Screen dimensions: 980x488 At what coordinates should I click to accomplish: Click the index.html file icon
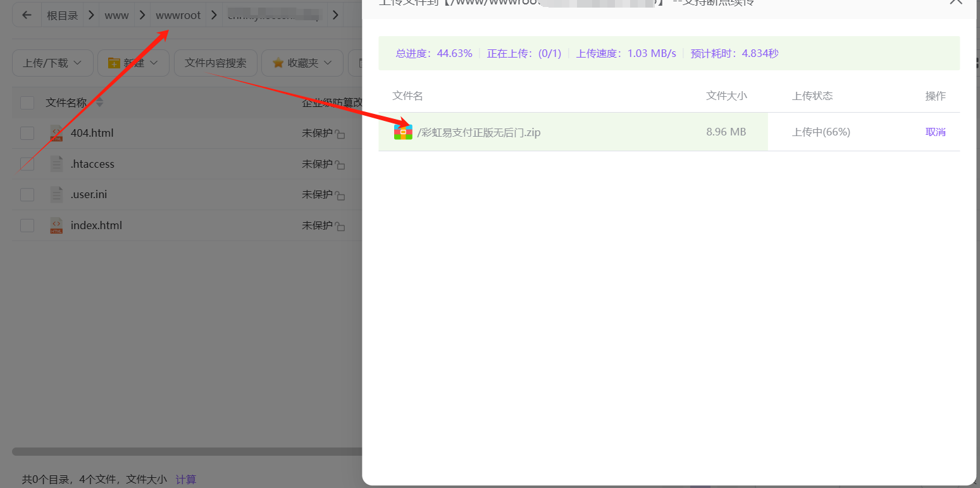click(56, 225)
